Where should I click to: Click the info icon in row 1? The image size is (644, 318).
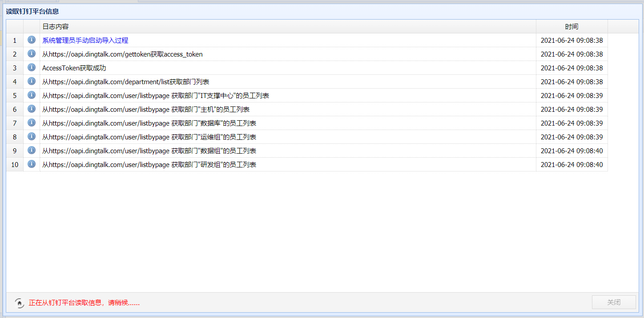[x=32, y=40]
